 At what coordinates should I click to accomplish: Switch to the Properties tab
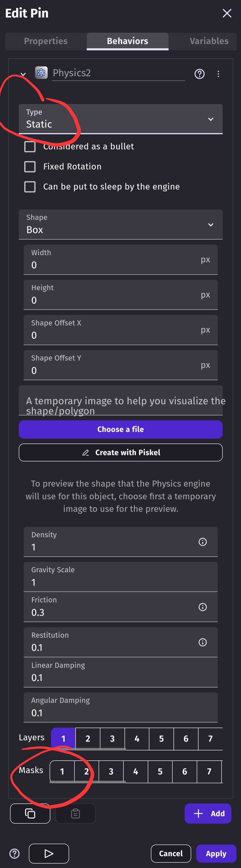pos(46,41)
